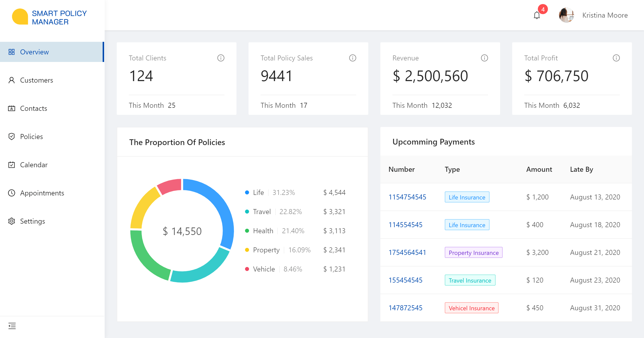The image size is (644, 338).
Task: Show info for Total Policy Sales
Action: tap(352, 58)
